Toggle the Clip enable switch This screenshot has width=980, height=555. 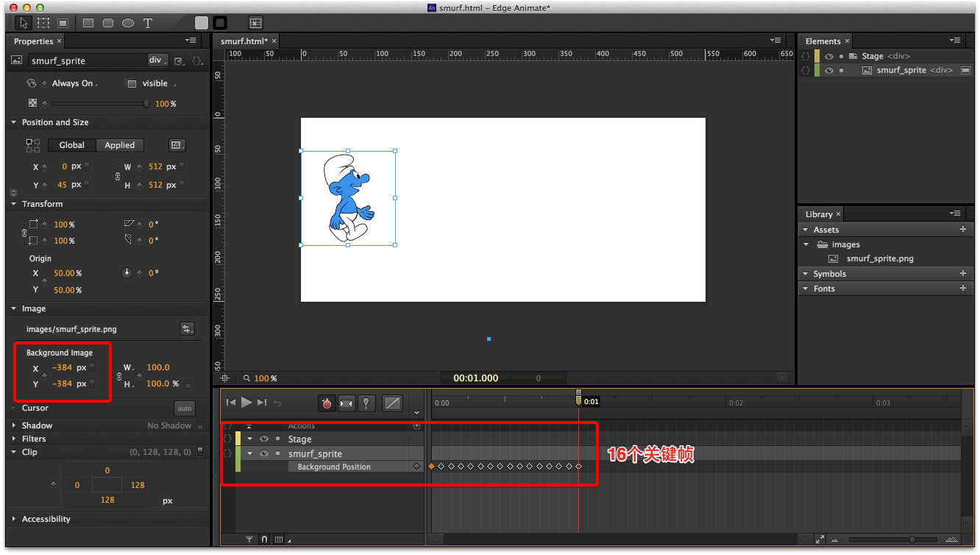[200, 452]
